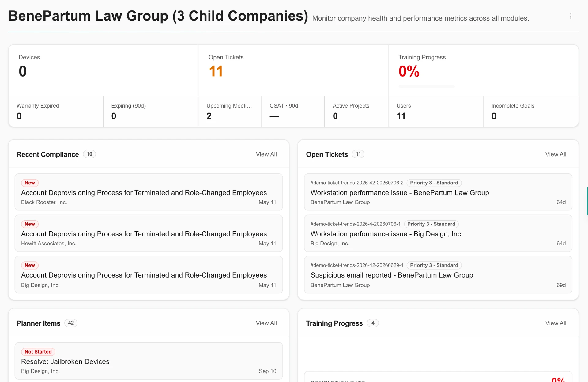Viewport: 588px width, 382px height.
Task: Select the Devices summary card
Action: point(103,70)
